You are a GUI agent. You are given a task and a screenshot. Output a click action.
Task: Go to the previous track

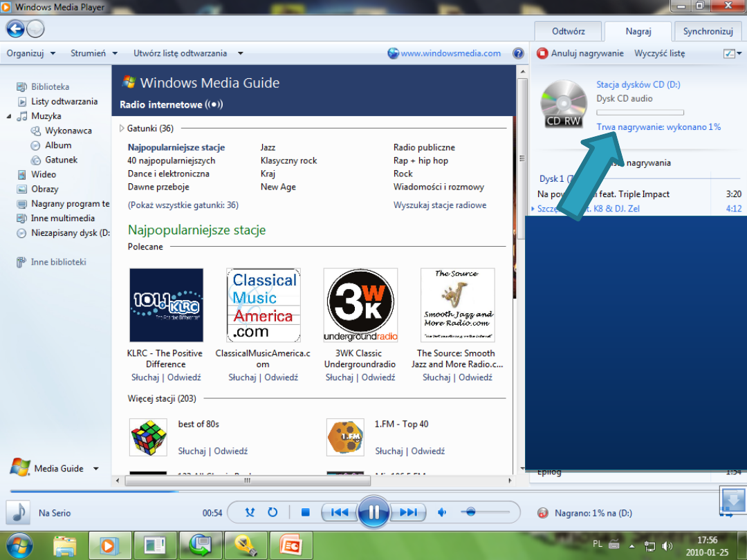pos(339,512)
